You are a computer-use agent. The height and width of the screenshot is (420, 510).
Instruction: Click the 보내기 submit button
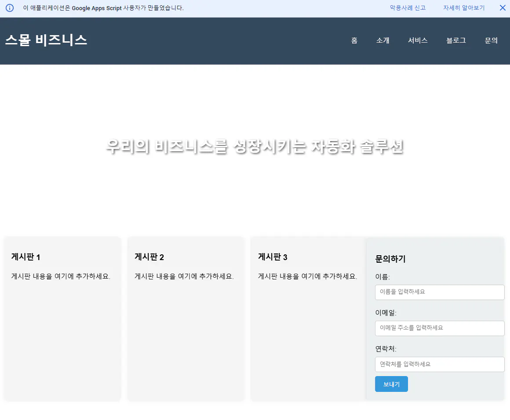391,384
